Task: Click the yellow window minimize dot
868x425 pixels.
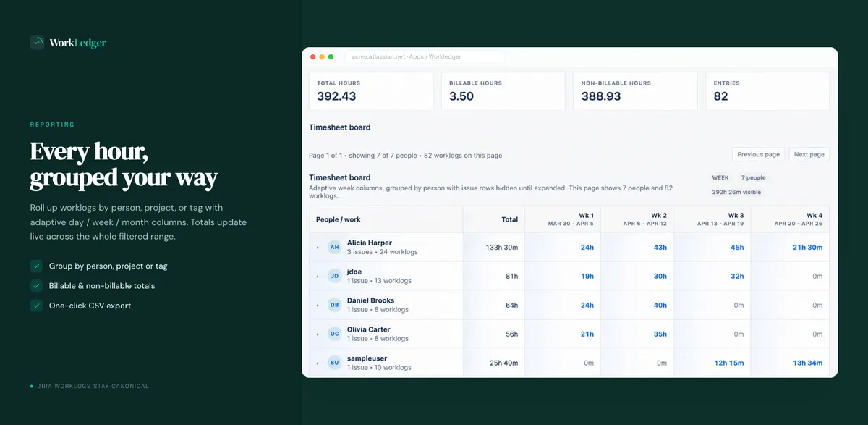Action: [x=322, y=56]
